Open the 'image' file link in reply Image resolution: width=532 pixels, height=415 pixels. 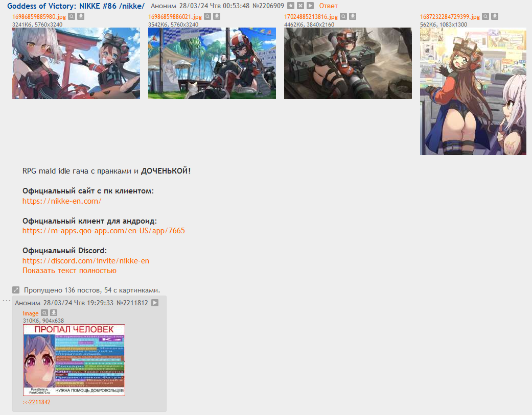31,313
